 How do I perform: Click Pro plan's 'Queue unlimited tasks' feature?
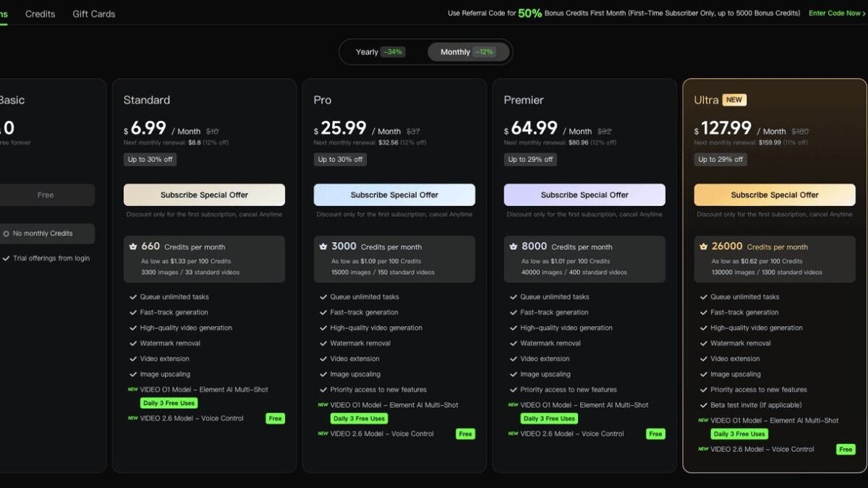[365, 297]
